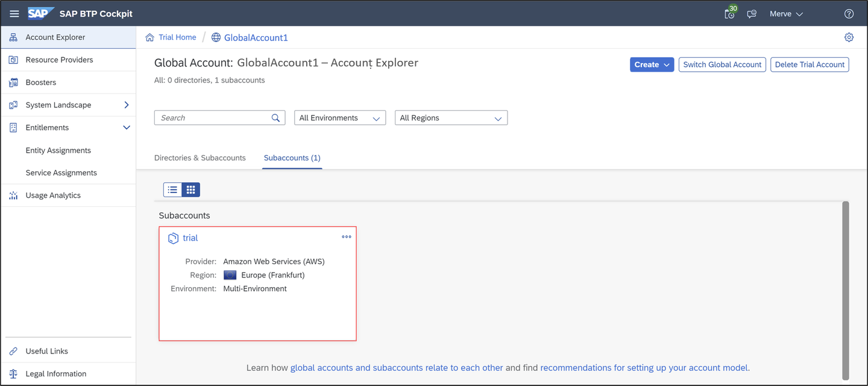The width and height of the screenshot is (868, 386).
Task: Click the trial subaccount cube icon
Action: click(x=173, y=238)
